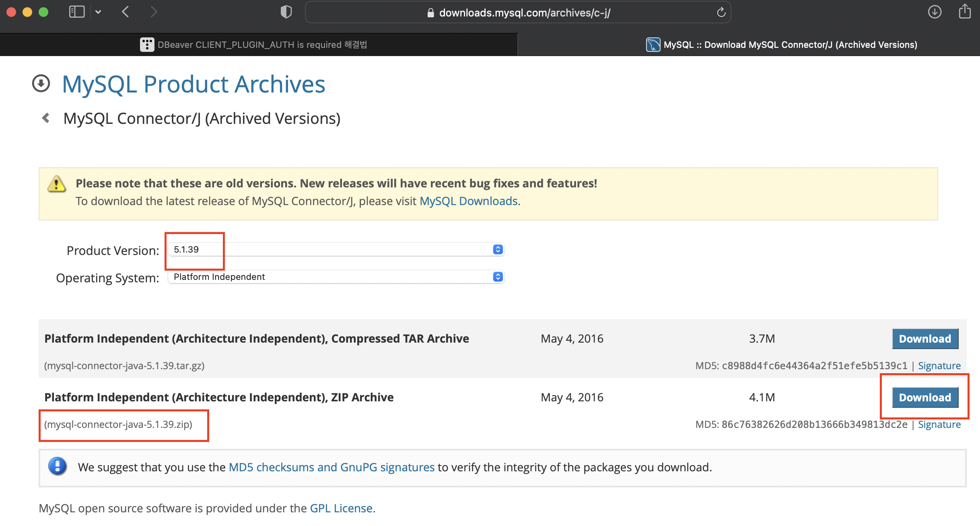Click the Safari sidebar toggle icon
Screen dimensions: 980x526
(76, 12)
